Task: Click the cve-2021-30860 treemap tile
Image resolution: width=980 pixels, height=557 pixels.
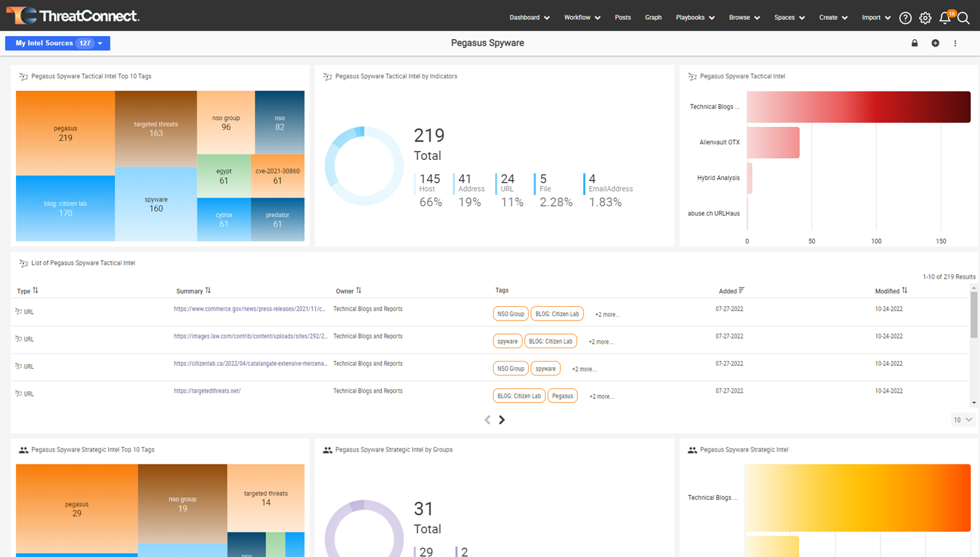Action: coord(277,176)
